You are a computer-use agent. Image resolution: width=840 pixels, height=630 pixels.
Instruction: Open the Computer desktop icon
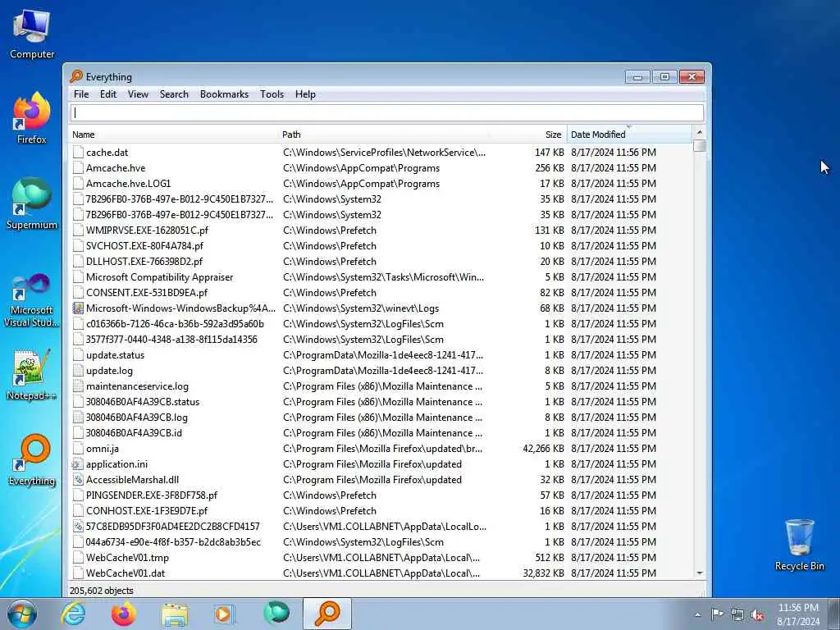point(32,34)
